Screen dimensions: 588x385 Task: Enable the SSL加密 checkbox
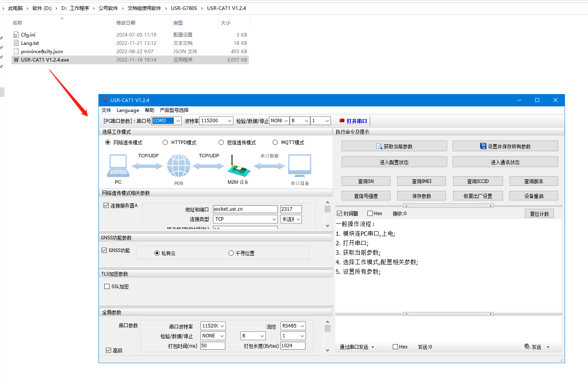(x=107, y=287)
